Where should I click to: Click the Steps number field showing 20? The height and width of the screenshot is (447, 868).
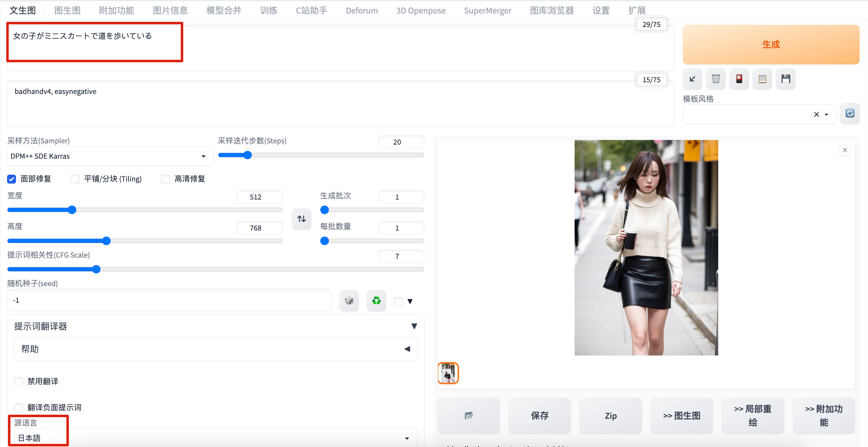click(x=401, y=142)
